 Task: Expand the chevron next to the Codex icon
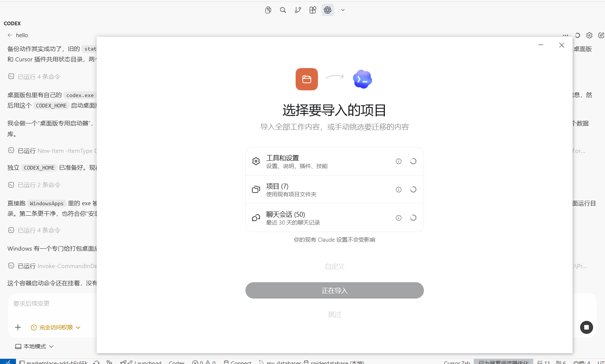[343, 10]
